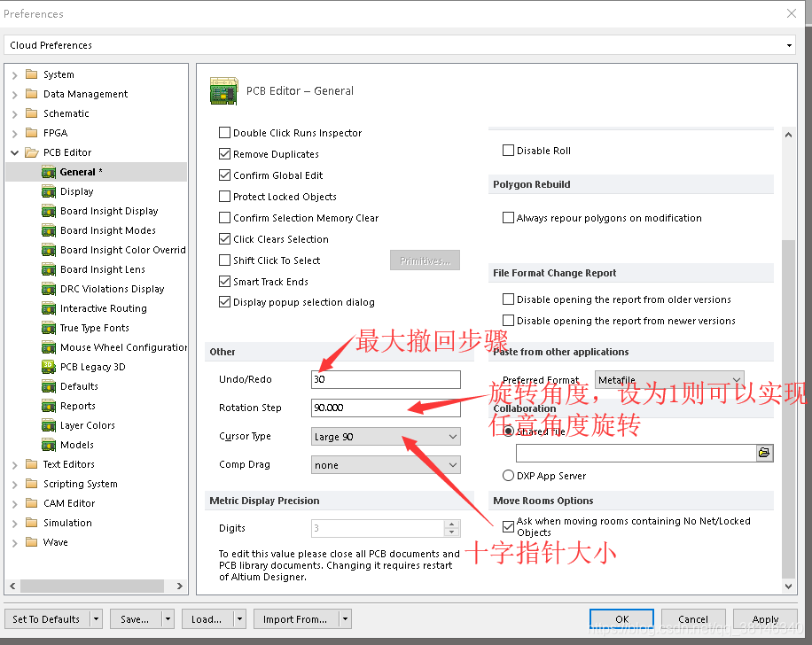Screen dimensions: 812x645
Task: Click the True Type Fonts icon
Action: click(x=49, y=328)
